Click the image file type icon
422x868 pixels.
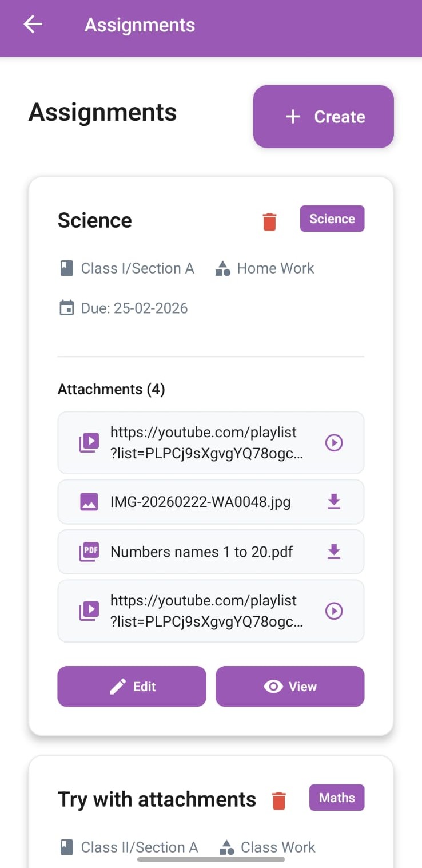pos(89,502)
